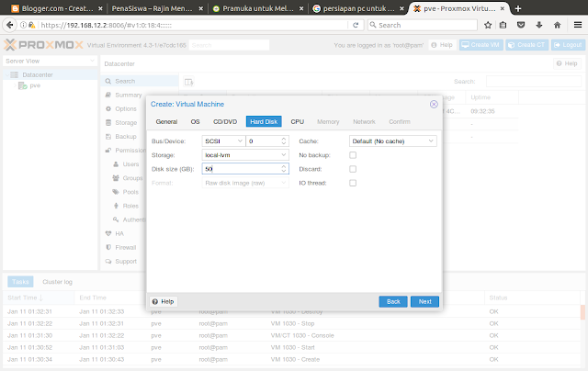Open the Pools section under Permissions
The width and height of the screenshot is (588, 371).
tap(130, 192)
